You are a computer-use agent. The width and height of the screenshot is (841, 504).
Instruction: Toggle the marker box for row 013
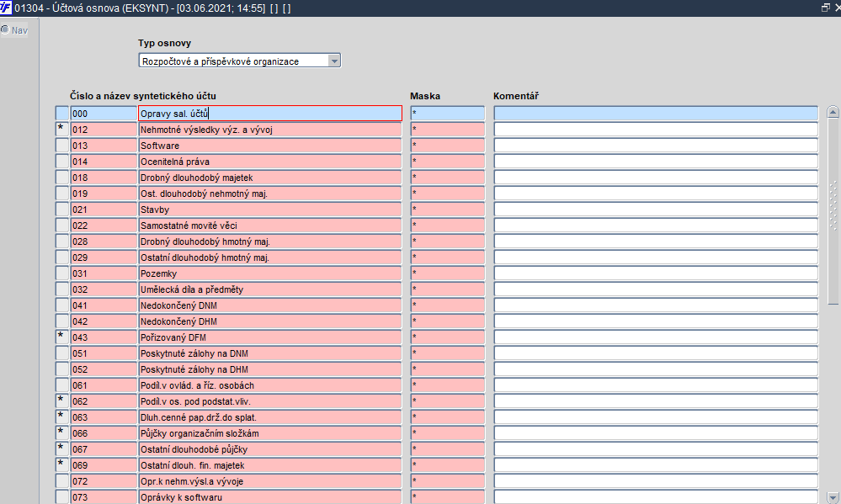click(62, 146)
